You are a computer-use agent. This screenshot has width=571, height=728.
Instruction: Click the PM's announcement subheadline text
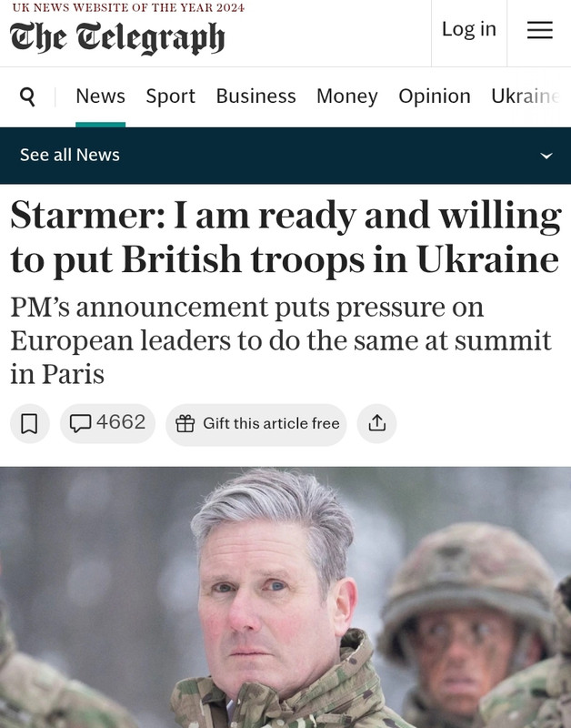pos(281,340)
